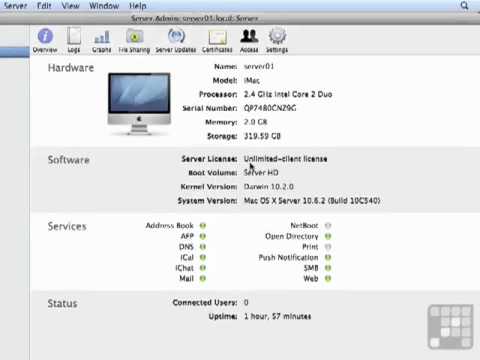Click the SMB service status dot
Image resolution: width=480 pixels, height=360 pixels.
pyautogui.click(x=328, y=268)
